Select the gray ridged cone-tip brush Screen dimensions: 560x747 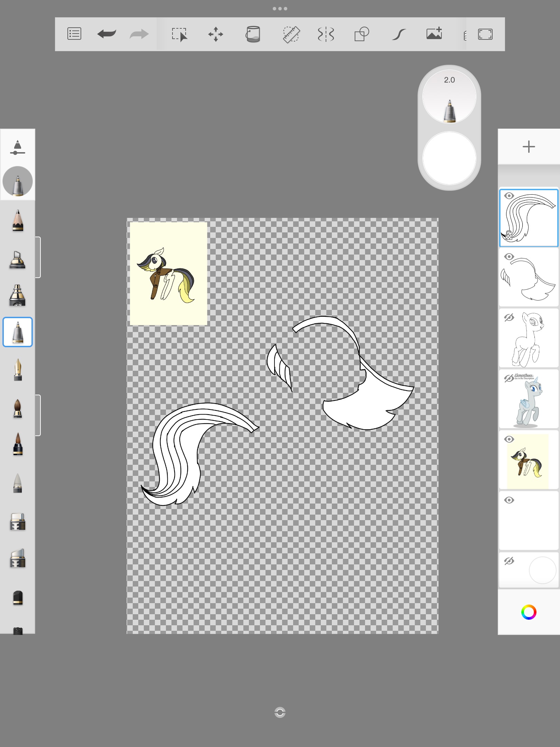18,482
